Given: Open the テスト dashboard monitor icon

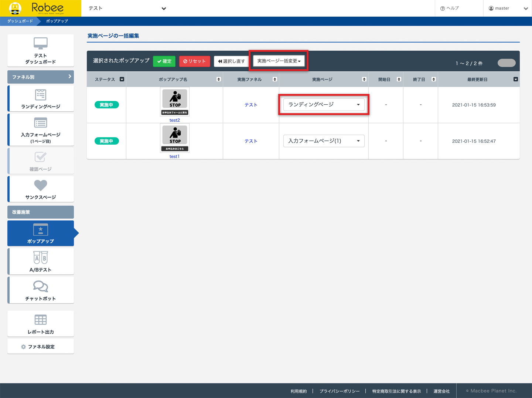Looking at the screenshot, I should coord(41,44).
